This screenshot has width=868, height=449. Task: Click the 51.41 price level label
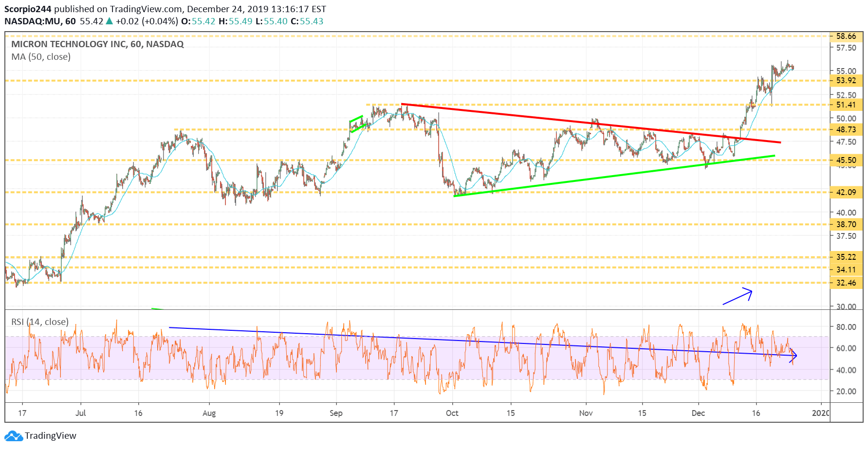846,105
